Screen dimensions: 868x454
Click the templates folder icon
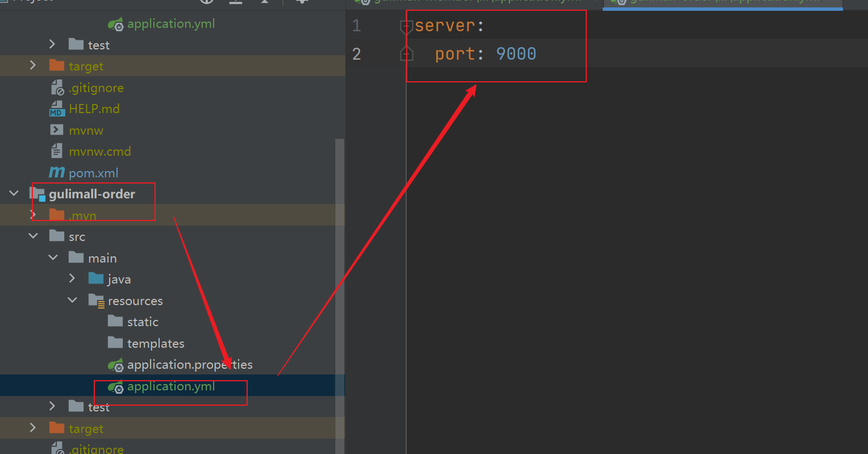[115, 343]
